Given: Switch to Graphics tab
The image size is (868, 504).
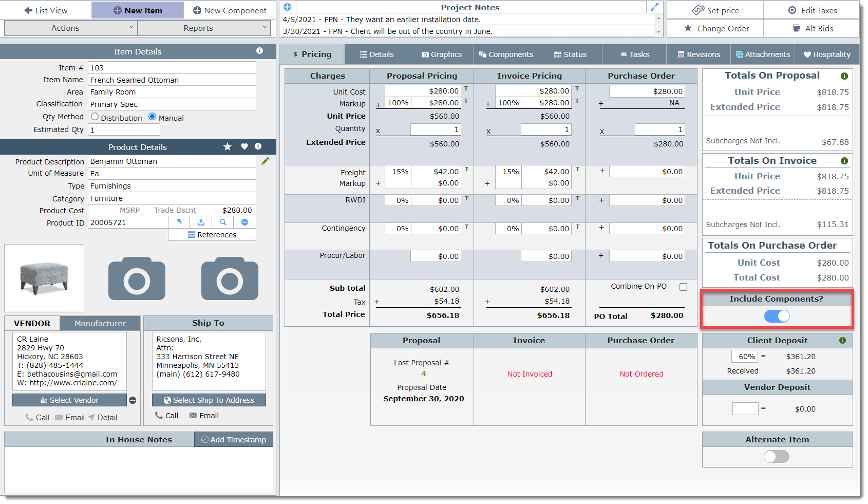Looking at the screenshot, I should point(442,54).
